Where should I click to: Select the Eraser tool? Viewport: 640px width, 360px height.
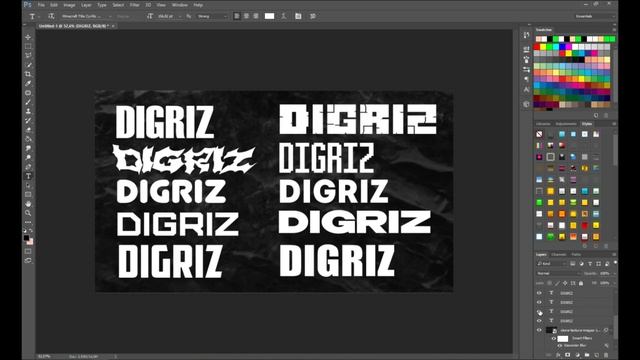[x=28, y=130]
